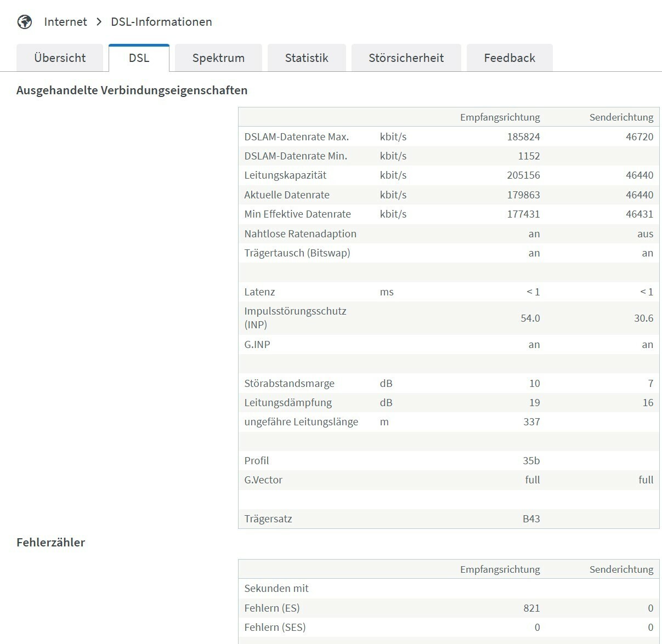Click the Profil row label

click(x=256, y=461)
